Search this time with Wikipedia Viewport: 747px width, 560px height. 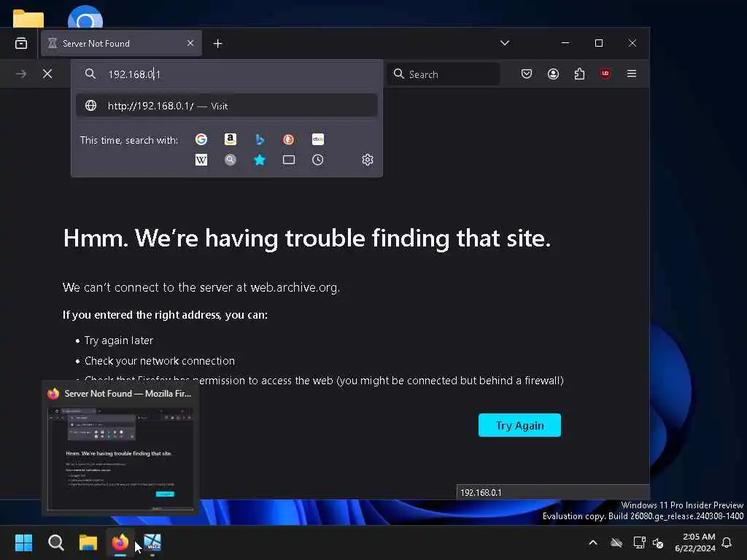[x=201, y=160]
